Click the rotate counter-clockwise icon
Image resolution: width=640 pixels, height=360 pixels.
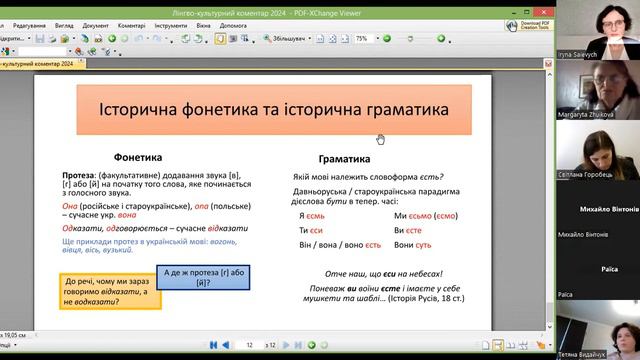[x=185, y=39]
